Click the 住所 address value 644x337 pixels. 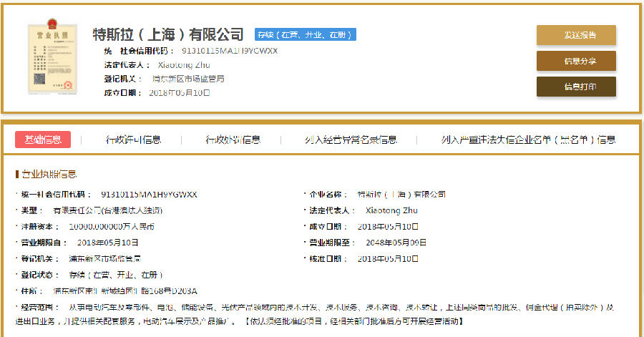click(x=125, y=291)
